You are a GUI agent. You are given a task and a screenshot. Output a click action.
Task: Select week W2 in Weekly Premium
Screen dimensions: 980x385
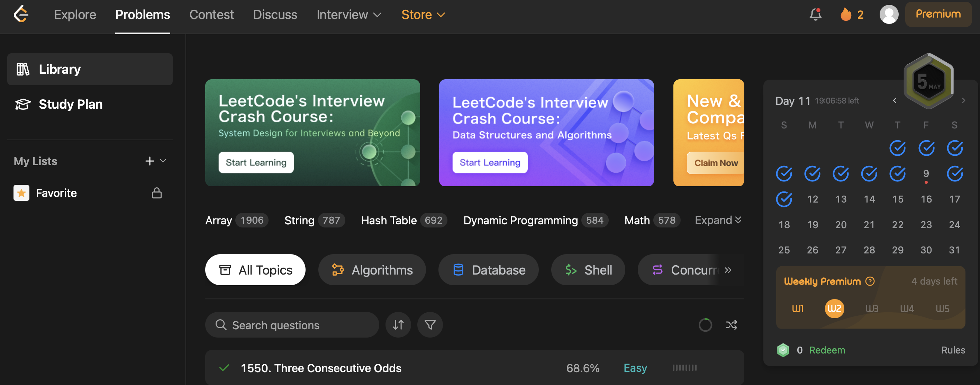[x=834, y=308]
